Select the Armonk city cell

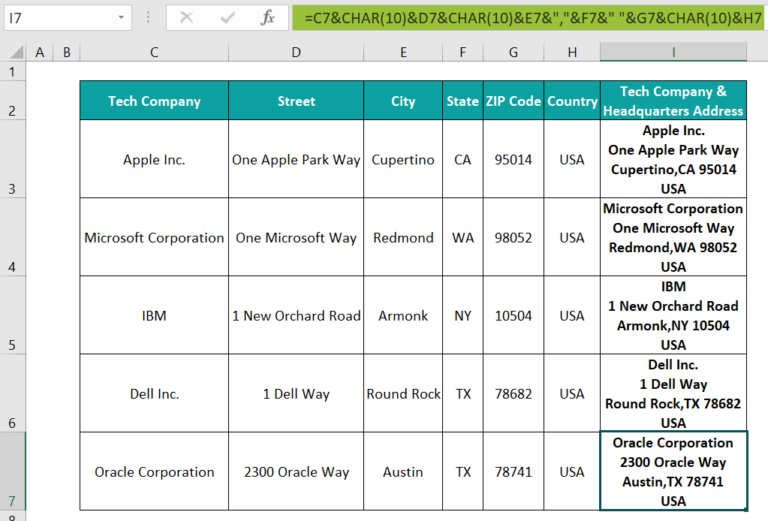(x=403, y=315)
